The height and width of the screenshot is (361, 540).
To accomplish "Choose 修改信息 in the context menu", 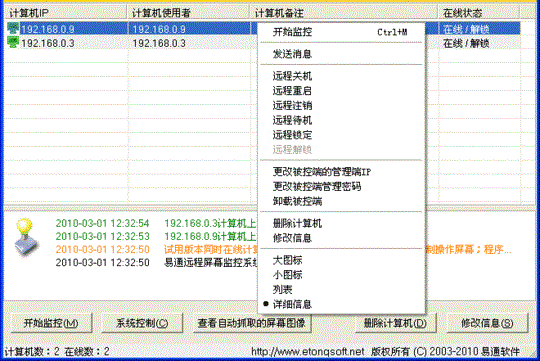I will point(340,238).
